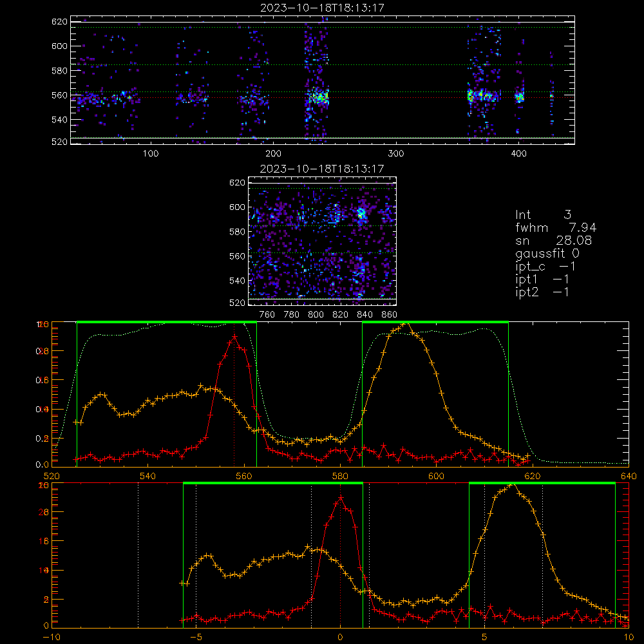Click the x-axis label 600 of the upper profile plot
644x644 pixels.
click(x=436, y=476)
